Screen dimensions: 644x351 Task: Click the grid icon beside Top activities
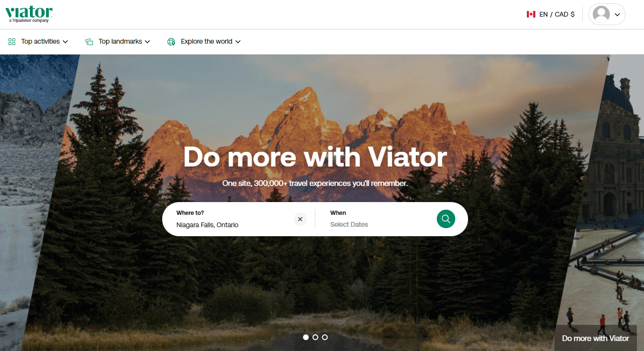[x=11, y=41]
